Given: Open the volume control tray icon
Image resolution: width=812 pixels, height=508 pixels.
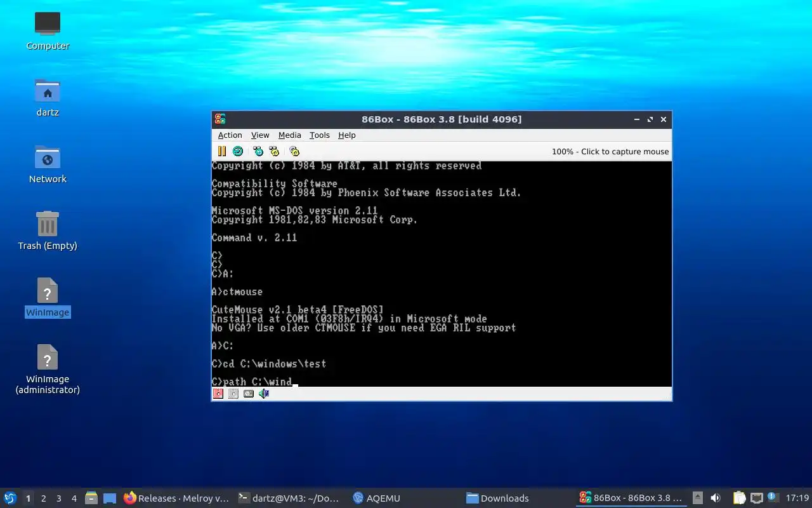Looking at the screenshot, I should tap(716, 498).
